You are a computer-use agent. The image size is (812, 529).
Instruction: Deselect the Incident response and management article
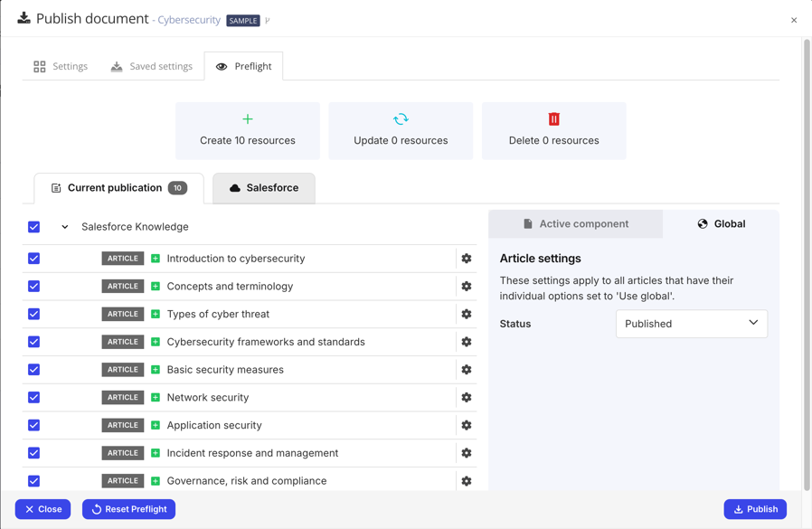tap(33, 453)
